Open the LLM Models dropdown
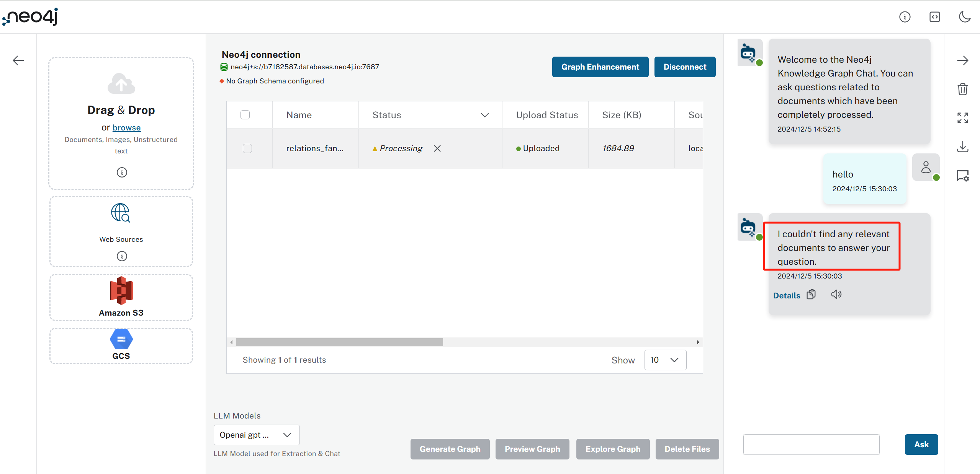This screenshot has height=474, width=980. [256, 435]
